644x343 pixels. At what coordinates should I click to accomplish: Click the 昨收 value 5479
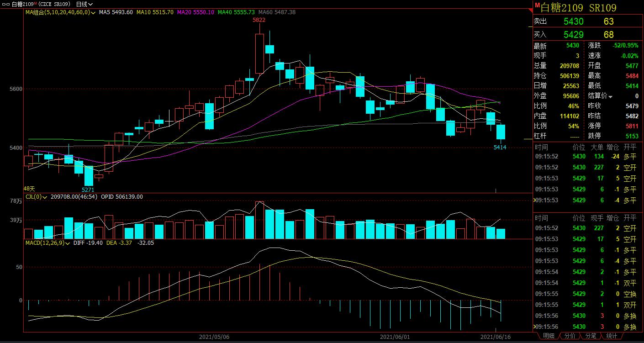coord(632,106)
